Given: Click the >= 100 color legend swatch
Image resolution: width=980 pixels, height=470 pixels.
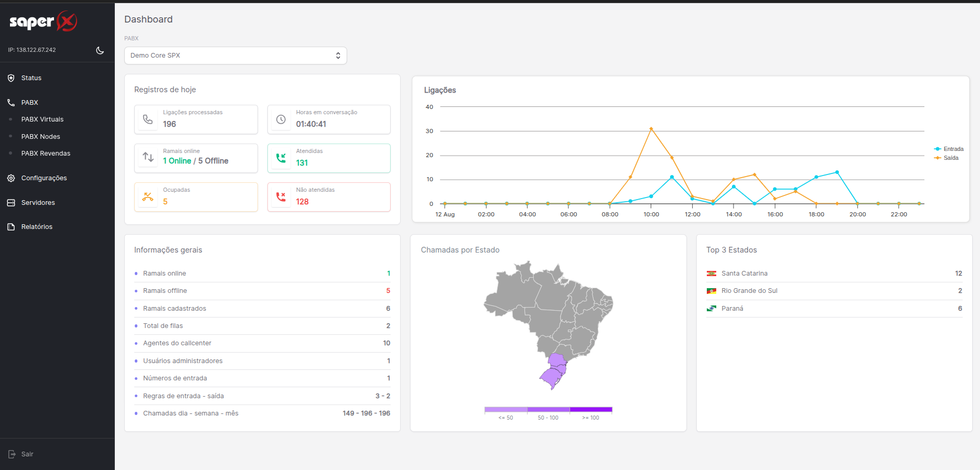Looking at the screenshot, I should (x=590, y=410).
